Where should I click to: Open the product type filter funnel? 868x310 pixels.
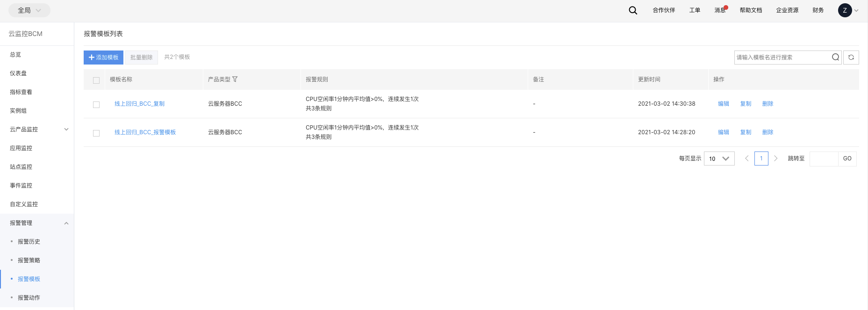[x=235, y=79]
